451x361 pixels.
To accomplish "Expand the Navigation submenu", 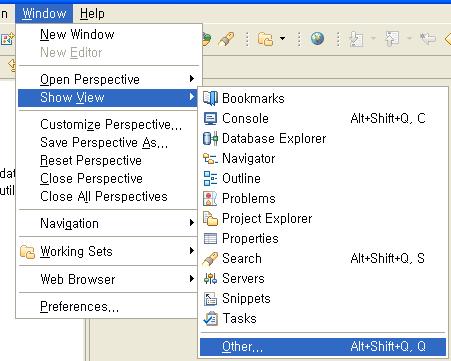I will tap(107, 223).
